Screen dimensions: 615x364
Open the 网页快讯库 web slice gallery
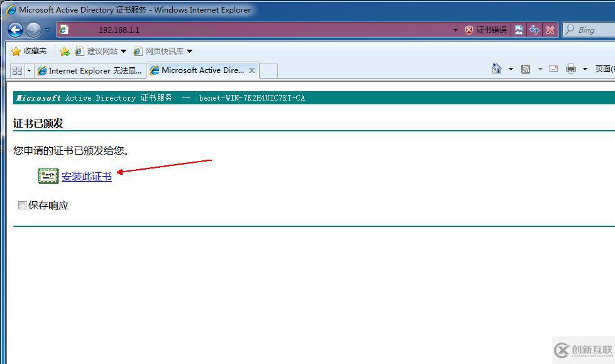[x=163, y=51]
